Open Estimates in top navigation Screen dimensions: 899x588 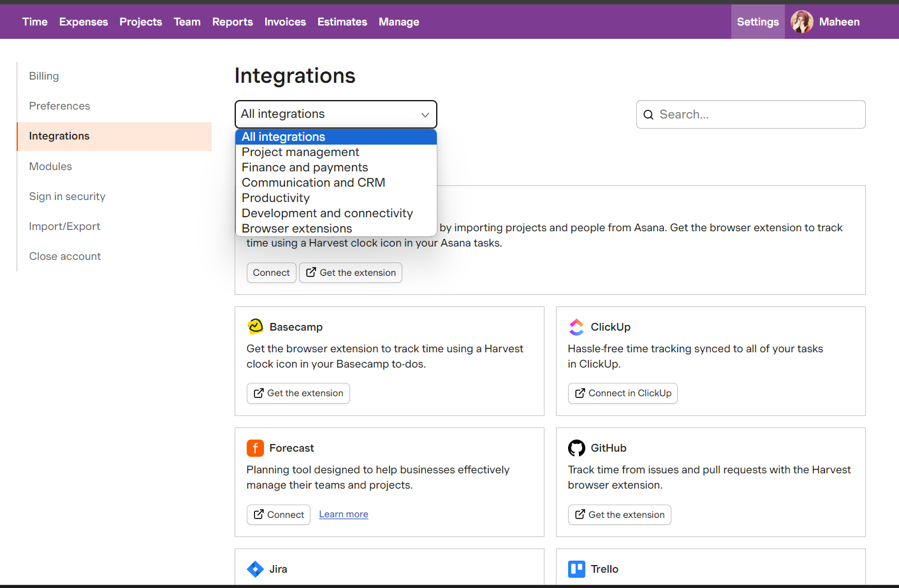[342, 22]
